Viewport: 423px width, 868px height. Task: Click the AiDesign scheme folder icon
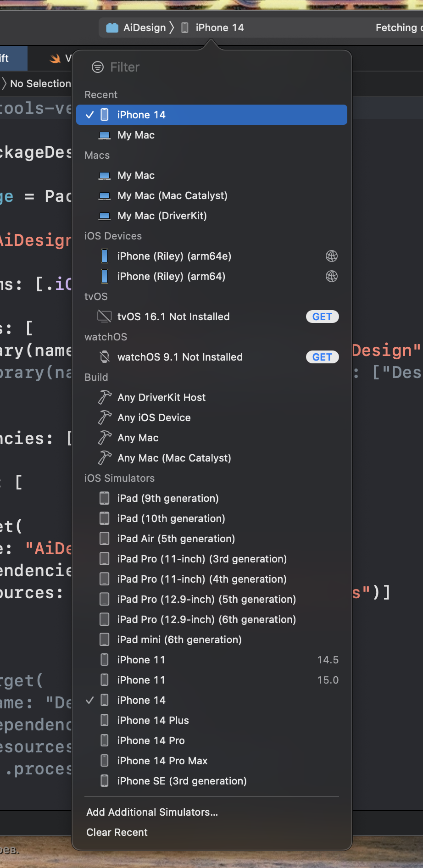(x=112, y=28)
